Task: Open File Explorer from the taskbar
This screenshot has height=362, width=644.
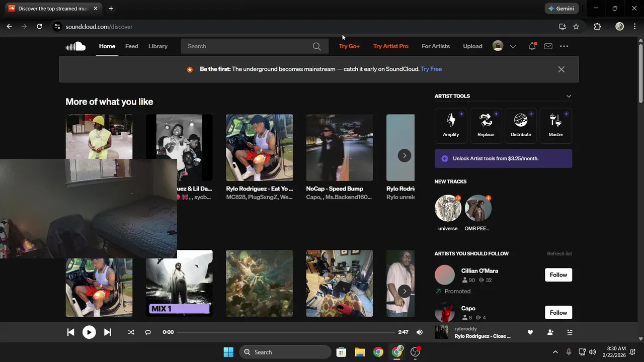Action: tap(359, 352)
